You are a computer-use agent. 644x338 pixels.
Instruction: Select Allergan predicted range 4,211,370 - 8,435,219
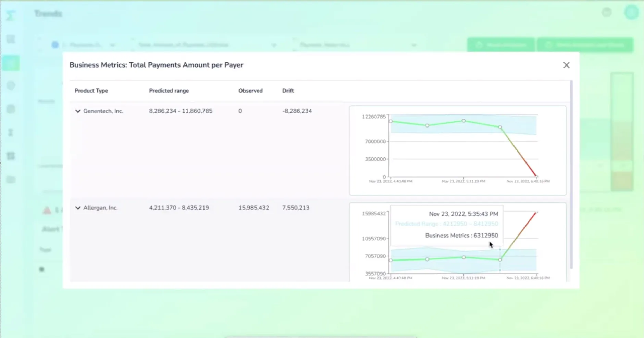pos(179,208)
